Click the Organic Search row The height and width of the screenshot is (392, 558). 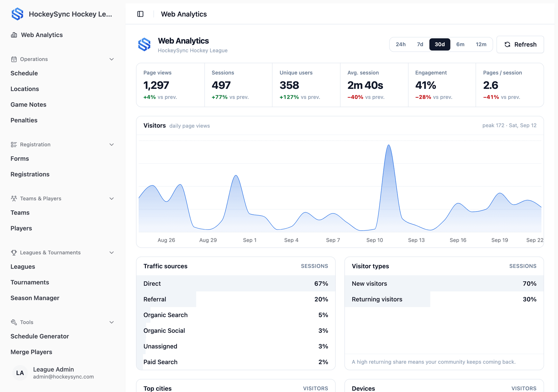click(x=236, y=315)
